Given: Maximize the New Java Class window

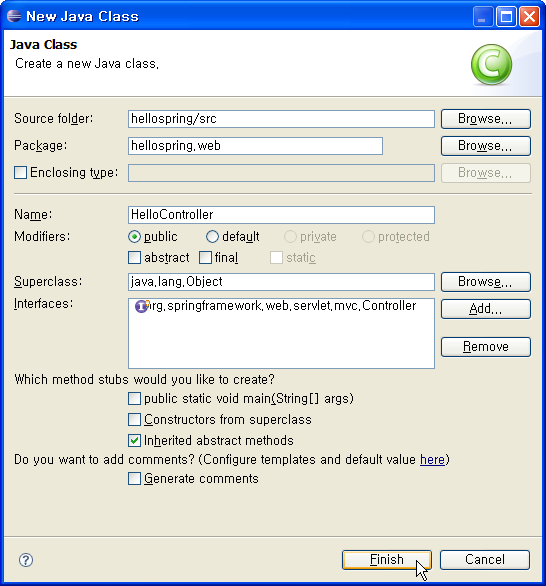Looking at the screenshot, I should (506, 17).
